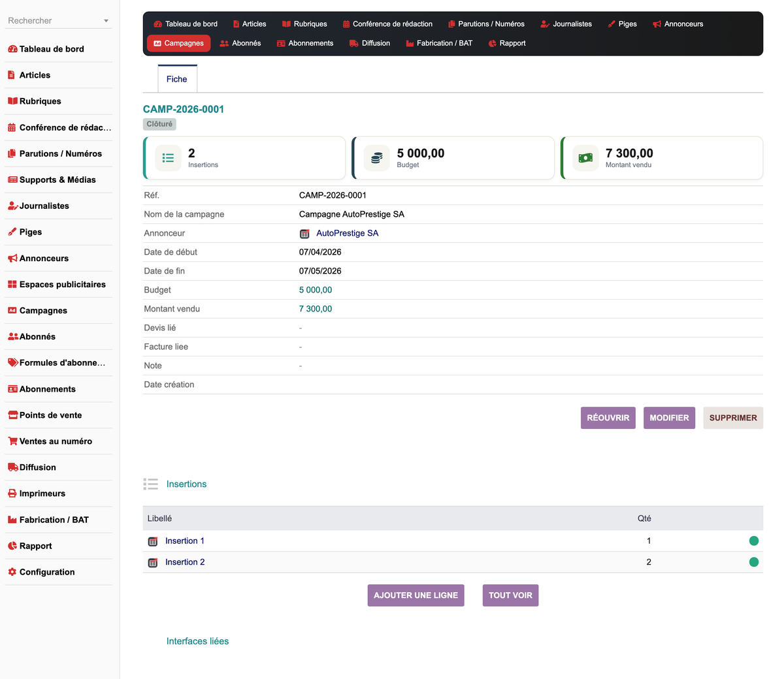784x679 pixels.
Task: Click the SUPPRIMER button
Action: click(x=733, y=418)
